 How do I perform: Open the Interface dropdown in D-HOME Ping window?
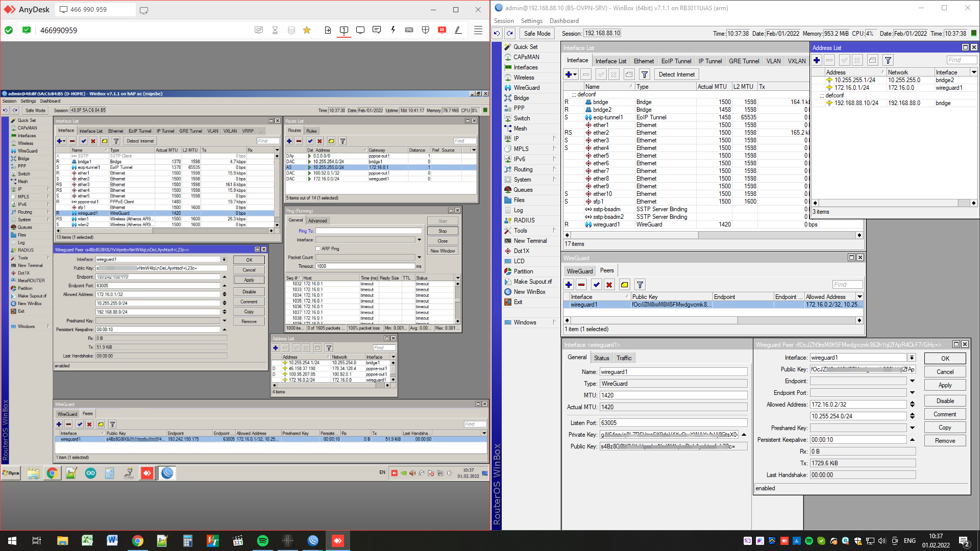[x=420, y=240]
